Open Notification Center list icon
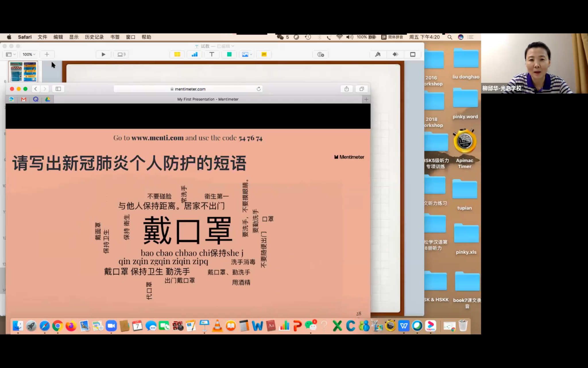This screenshot has height=368, width=588. click(x=470, y=37)
